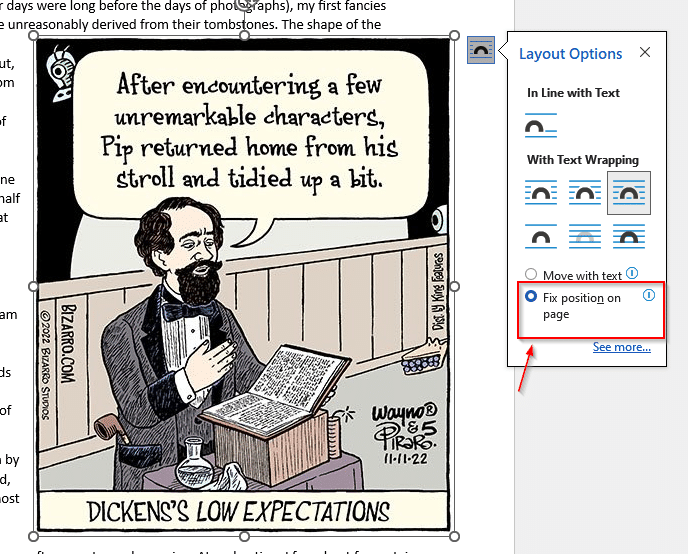688x554 pixels.
Task: Click the top-center image resize handle
Action: click(244, 35)
